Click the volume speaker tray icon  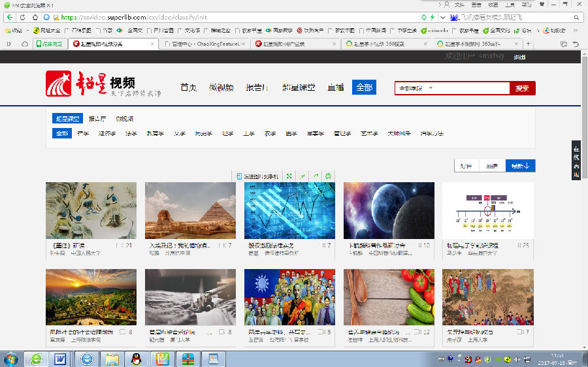click(517, 359)
